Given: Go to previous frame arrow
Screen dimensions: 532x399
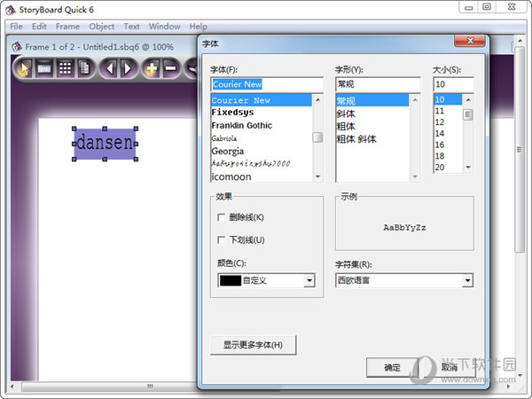Looking at the screenshot, I should point(109,68).
